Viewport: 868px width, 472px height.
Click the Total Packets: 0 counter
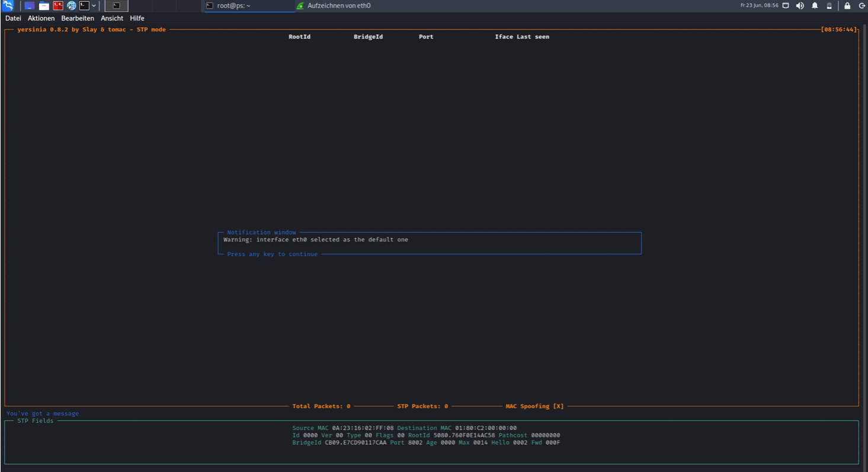tap(321, 406)
